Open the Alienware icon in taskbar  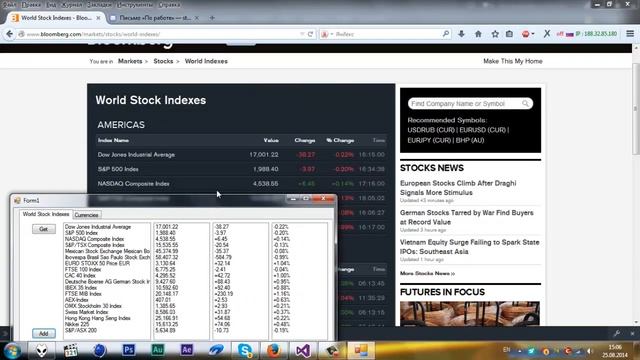tap(41, 351)
